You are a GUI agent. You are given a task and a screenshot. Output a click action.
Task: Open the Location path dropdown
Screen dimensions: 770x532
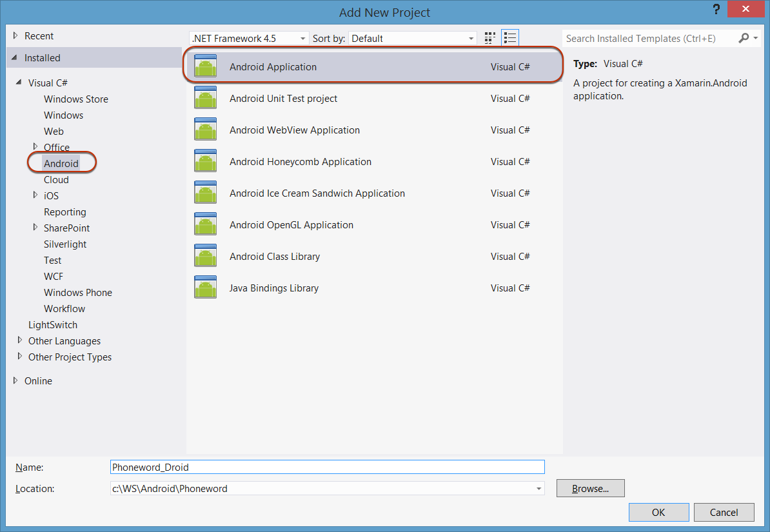click(538, 489)
